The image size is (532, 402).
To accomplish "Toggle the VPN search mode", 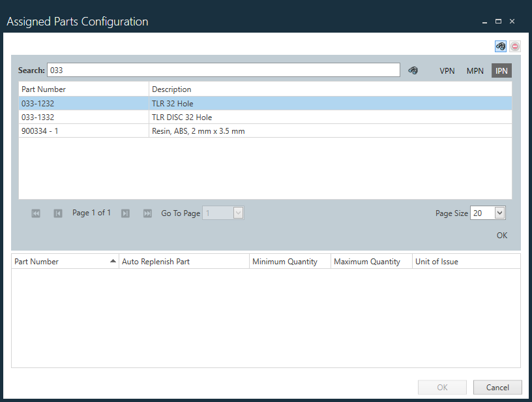I will 447,70.
